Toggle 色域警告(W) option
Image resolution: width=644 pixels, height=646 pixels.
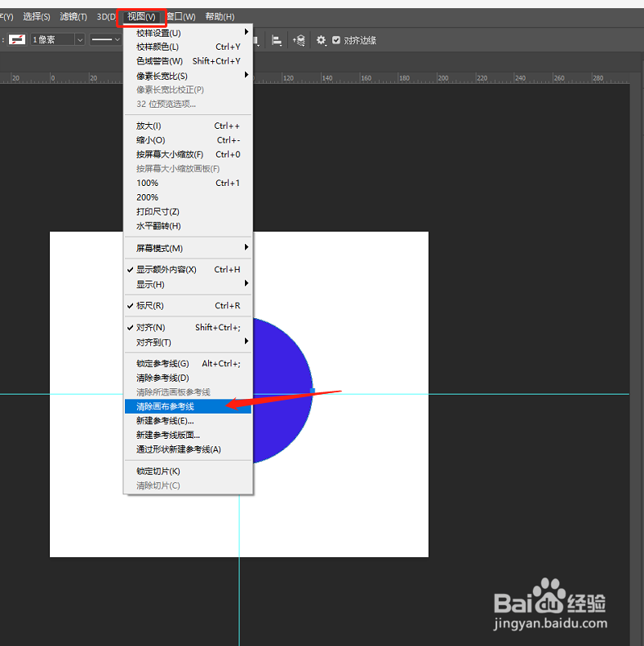point(188,61)
